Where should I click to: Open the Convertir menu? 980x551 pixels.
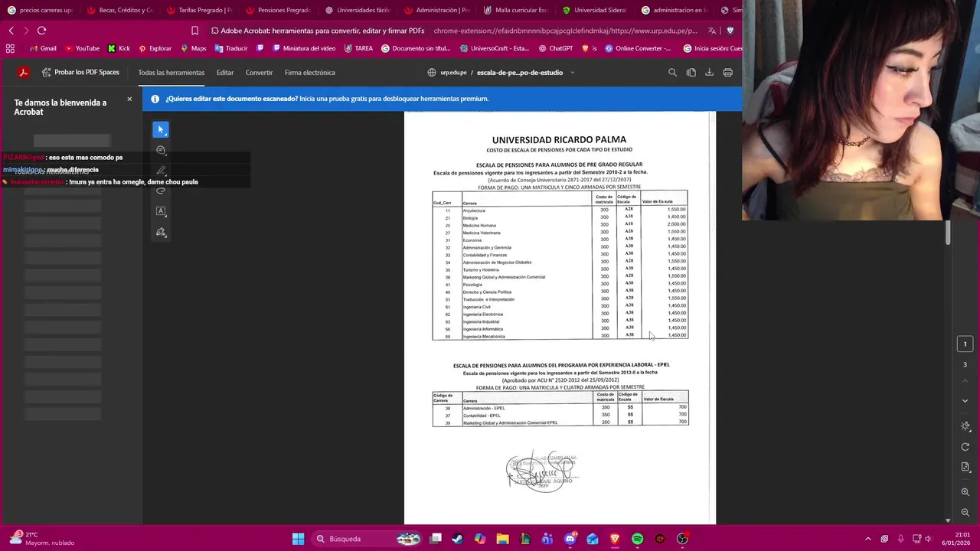[x=259, y=73]
